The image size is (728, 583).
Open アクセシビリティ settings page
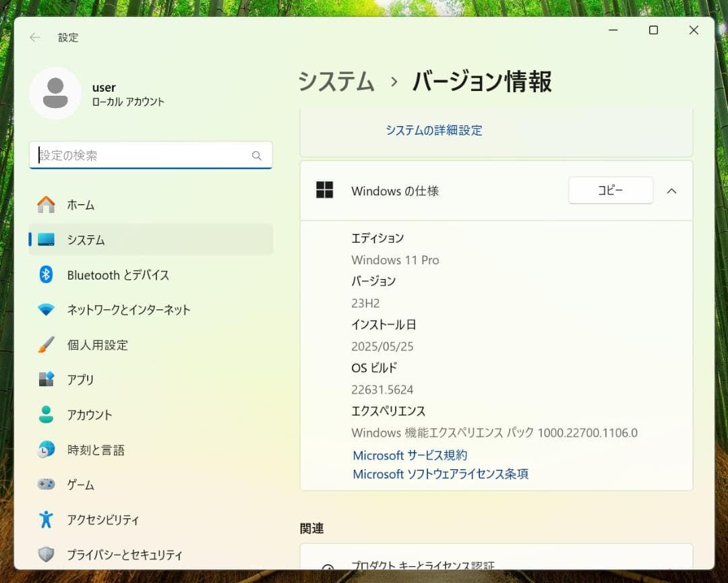[150, 520]
